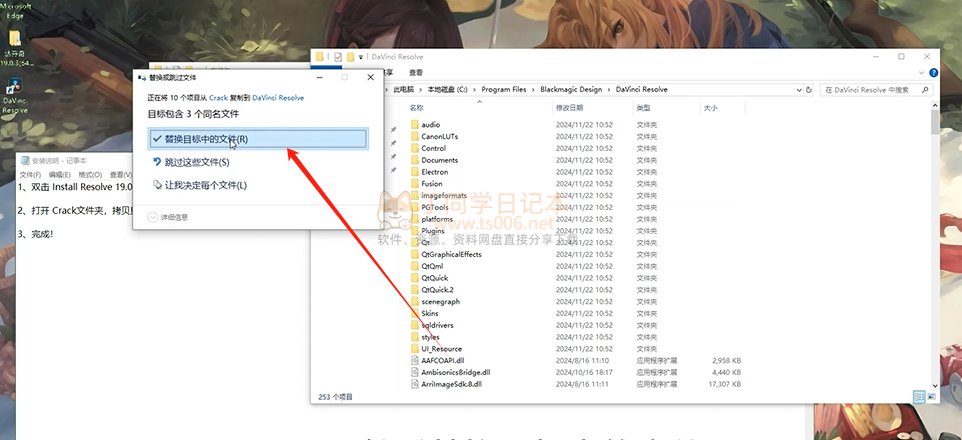Screen dimensions: 962x440
Task: Select the QtGraphicalEffects folder icon
Action: [x=415, y=254]
